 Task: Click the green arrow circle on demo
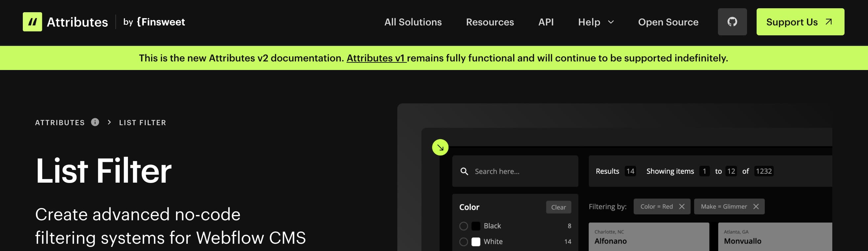tap(440, 147)
